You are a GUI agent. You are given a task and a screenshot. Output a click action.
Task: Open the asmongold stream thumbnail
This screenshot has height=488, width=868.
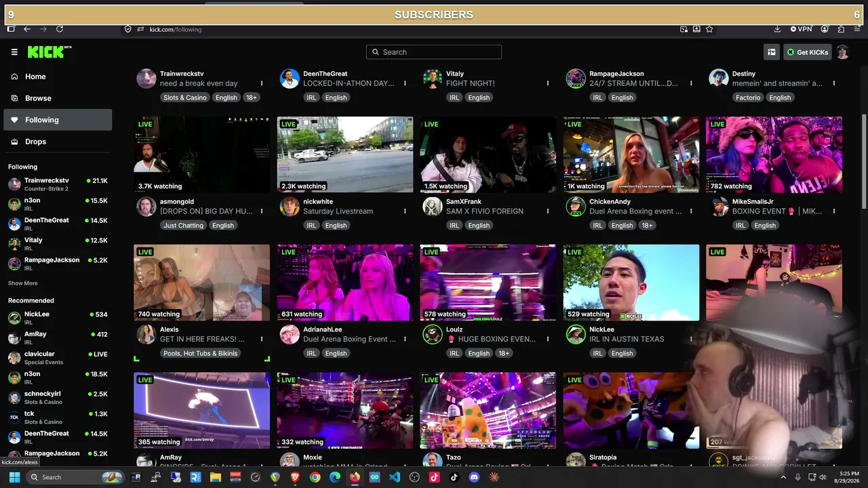tap(202, 155)
